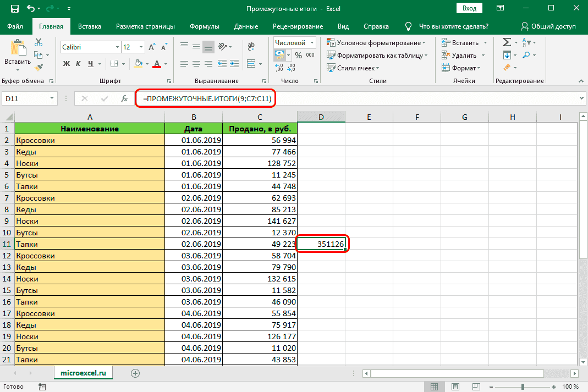
Task: Expand the Числовой number format dropdown
Action: click(x=312, y=42)
